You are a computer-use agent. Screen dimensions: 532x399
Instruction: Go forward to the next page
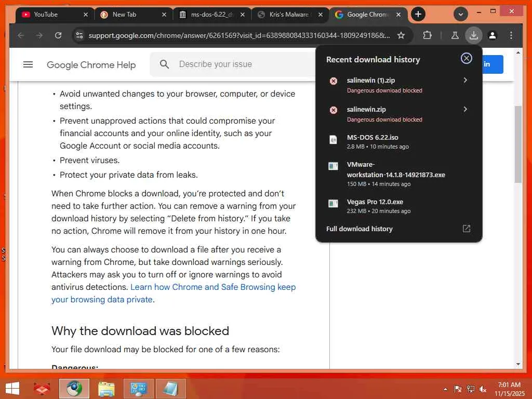tap(39, 35)
